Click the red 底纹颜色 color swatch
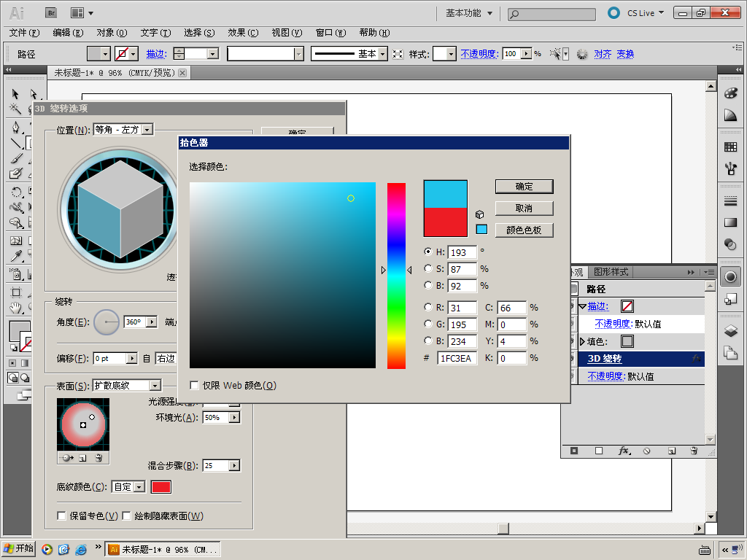Screen dimensions: 747x560 pyautogui.click(x=160, y=487)
